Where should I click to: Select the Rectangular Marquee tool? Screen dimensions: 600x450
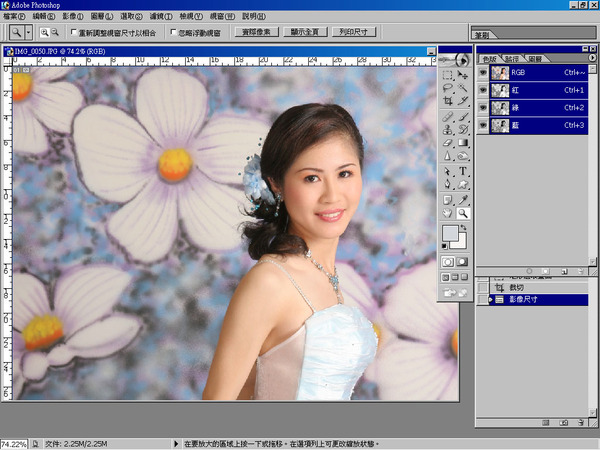click(448, 75)
